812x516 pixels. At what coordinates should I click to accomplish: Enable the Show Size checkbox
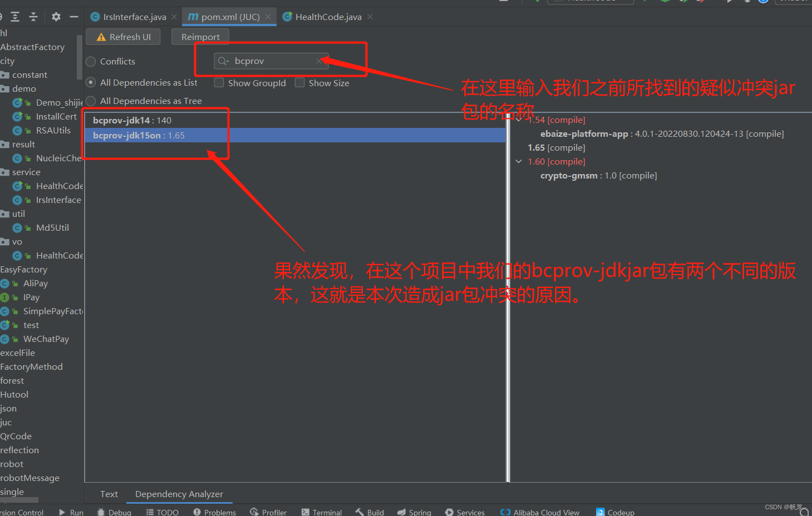pos(300,82)
